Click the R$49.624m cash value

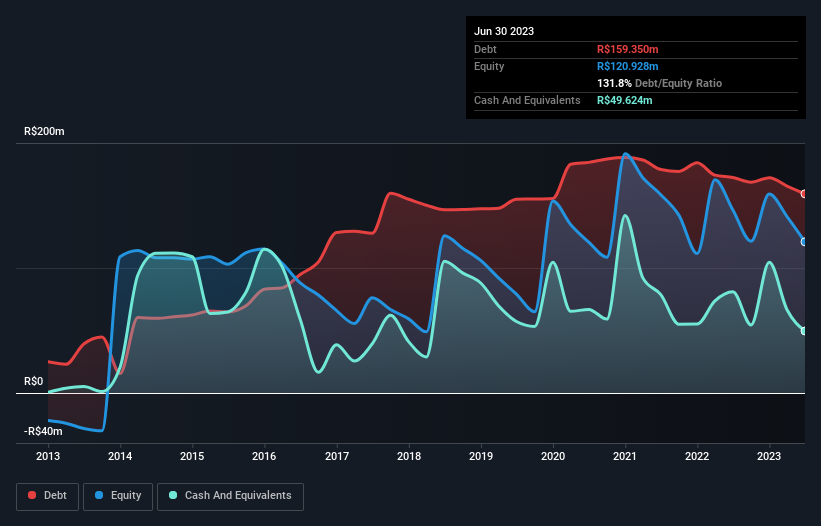(625, 100)
